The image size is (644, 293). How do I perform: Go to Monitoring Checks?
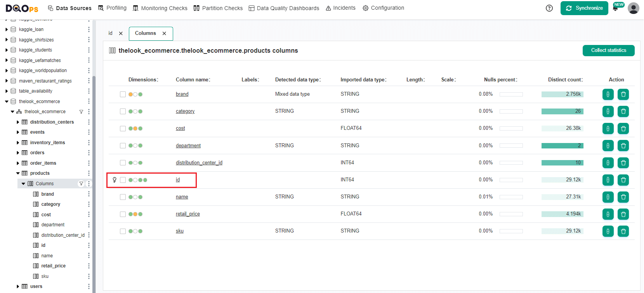tap(160, 8)
